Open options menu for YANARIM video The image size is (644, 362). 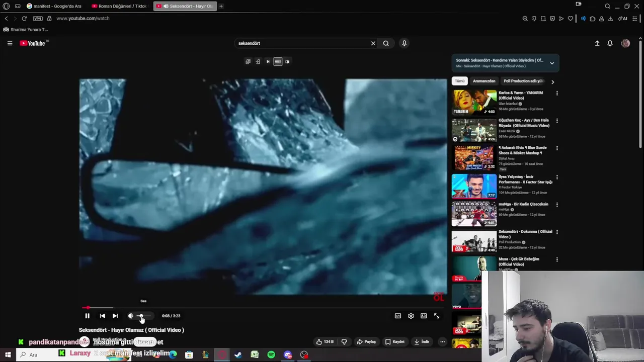tap(556, 93)
